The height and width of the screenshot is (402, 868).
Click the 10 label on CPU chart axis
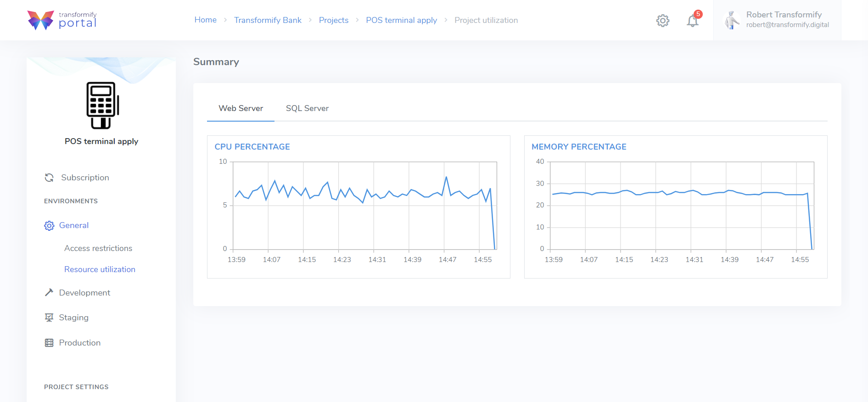click(223, 162)
